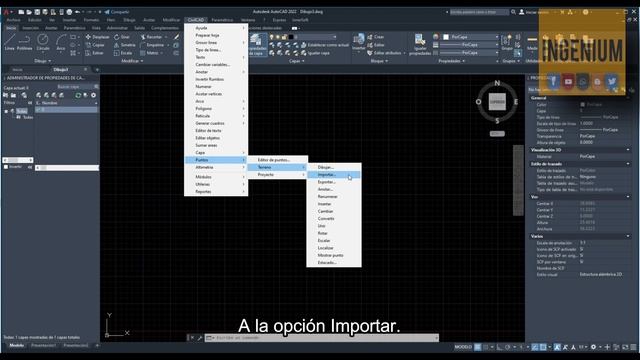The width and height of the screenshot is (640, 360).
Task: Select Dibujar... in Terreno submenu
Action: tap(333, 167)
